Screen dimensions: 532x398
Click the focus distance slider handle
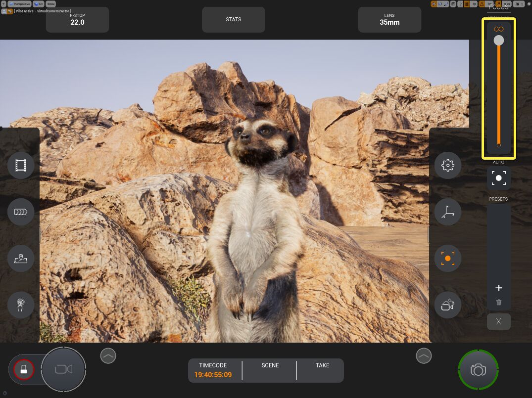coord(498,41)
